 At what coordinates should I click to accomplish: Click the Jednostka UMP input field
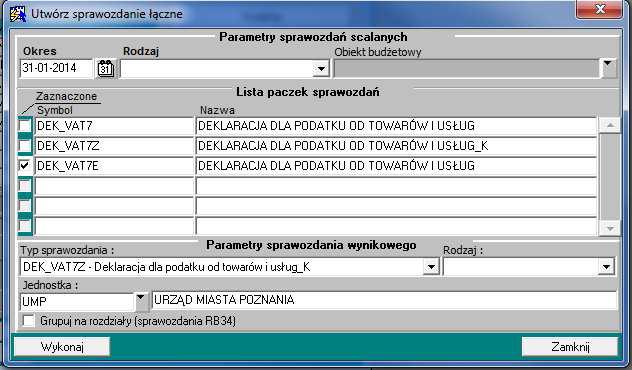(77, 301)
